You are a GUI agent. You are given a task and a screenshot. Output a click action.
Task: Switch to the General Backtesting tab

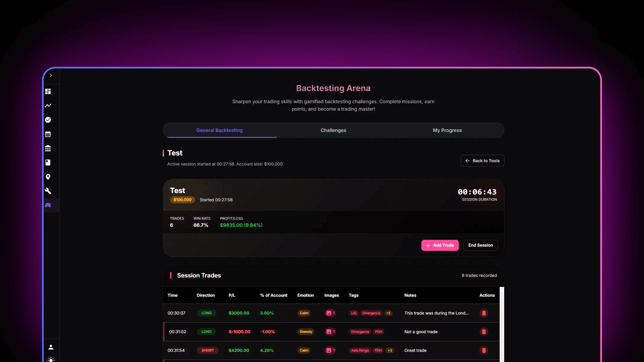point(220,130)
